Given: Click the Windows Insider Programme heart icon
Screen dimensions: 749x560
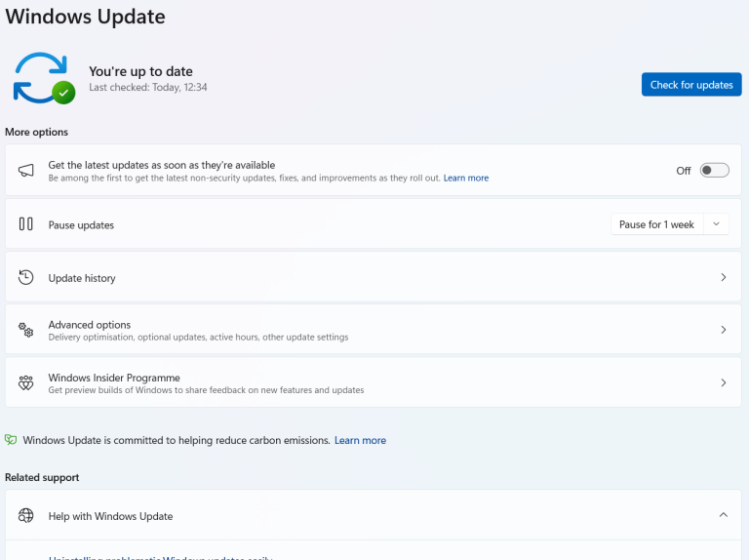Looking at the screenshot, I should tap(26, 383).
